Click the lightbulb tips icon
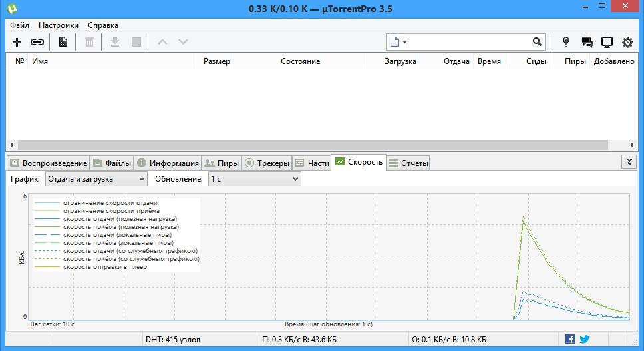The height and width of the screenshot is (351, 644). (x=566, y=41)
